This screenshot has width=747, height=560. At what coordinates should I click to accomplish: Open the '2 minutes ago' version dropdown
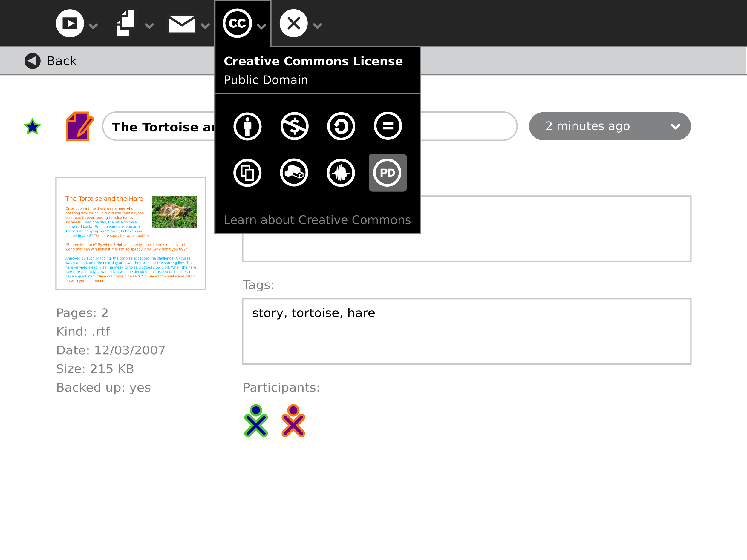(610, 126)
